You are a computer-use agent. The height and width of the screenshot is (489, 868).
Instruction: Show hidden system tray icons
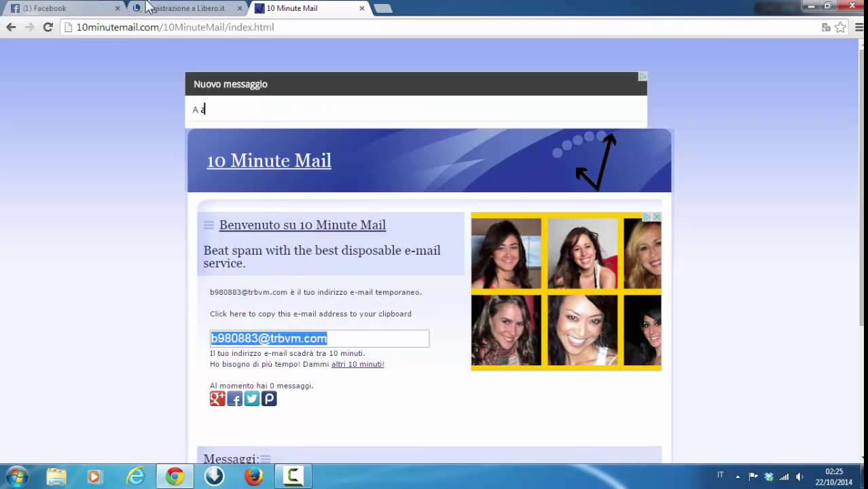coord(738,476)
